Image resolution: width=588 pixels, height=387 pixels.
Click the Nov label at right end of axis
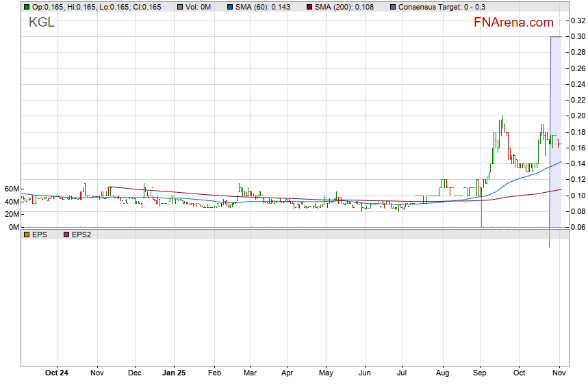tap(559, 373)
